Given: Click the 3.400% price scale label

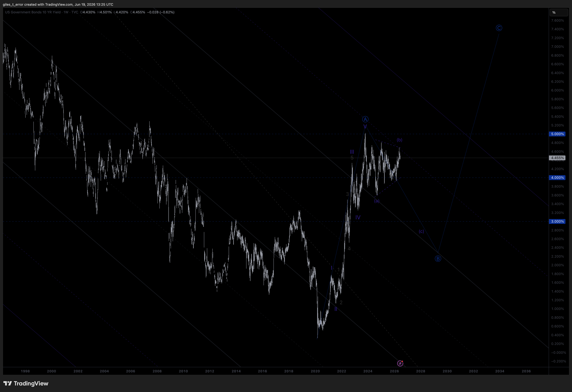Looking at the screenshot, I should tap(557, 204).
